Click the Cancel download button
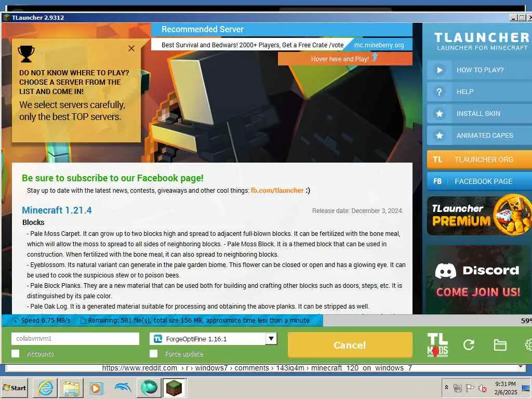The width and height of the screenshot is (532, 399). (x=350, y=345)
